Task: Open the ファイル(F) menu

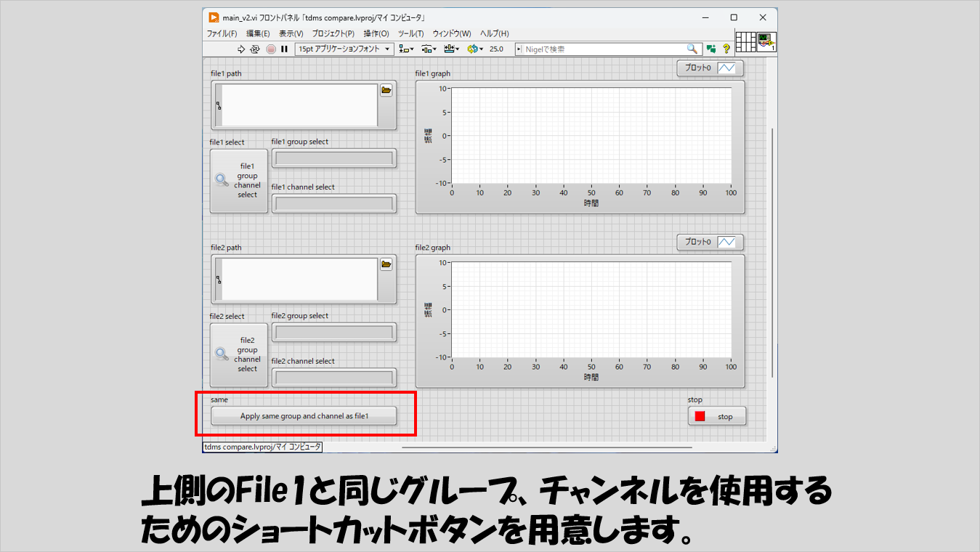Action: pos(222,33)
